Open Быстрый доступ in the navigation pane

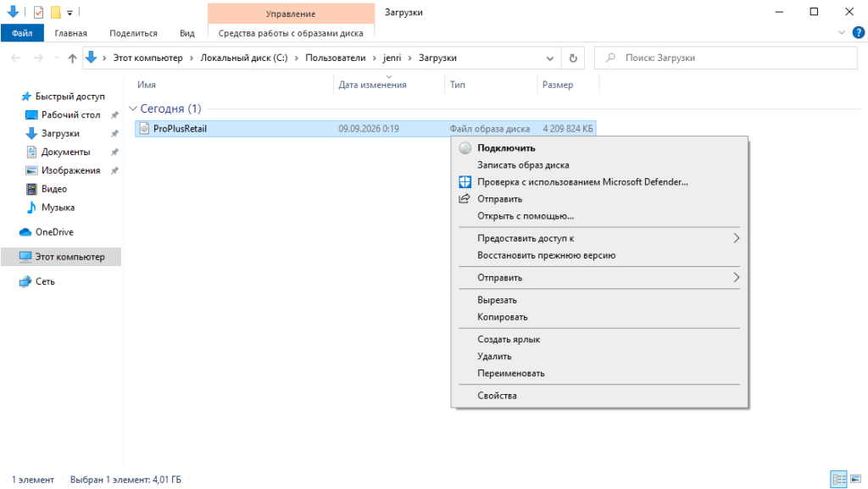coord(70,97)
